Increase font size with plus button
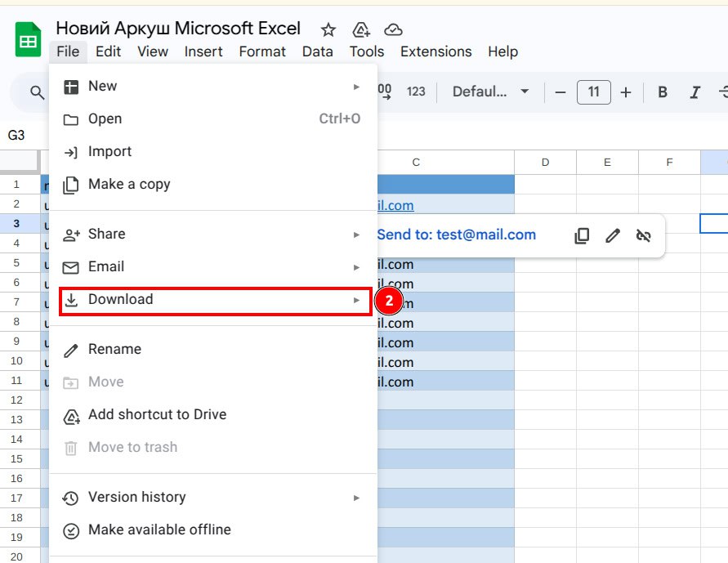 pyautogui.click(x=625, y=92)
